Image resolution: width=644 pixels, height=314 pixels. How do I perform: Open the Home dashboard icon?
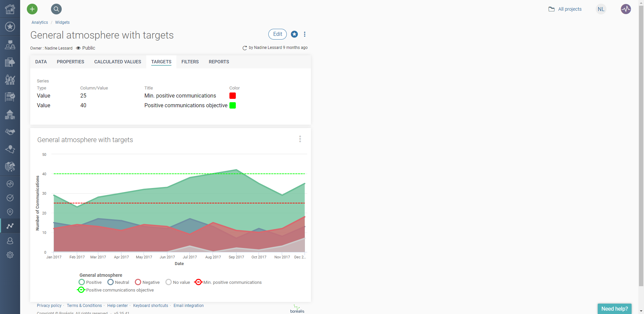click(x=10, y=9)
